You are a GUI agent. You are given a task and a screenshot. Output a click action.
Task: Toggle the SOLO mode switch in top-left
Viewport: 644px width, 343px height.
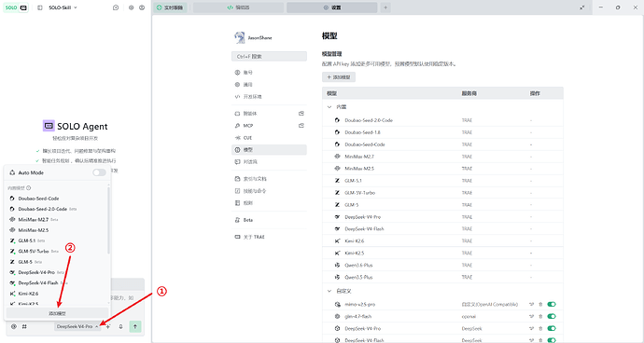(x=16, y=7)
